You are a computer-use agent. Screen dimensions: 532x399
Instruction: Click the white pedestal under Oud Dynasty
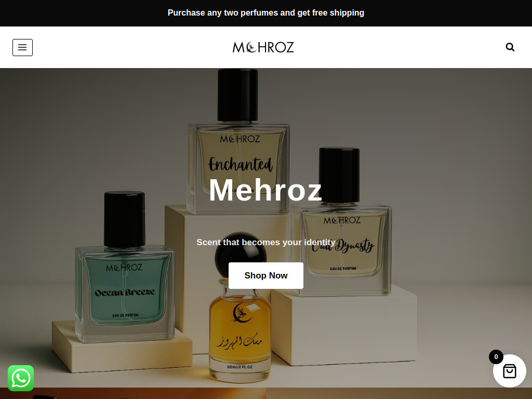344,325
